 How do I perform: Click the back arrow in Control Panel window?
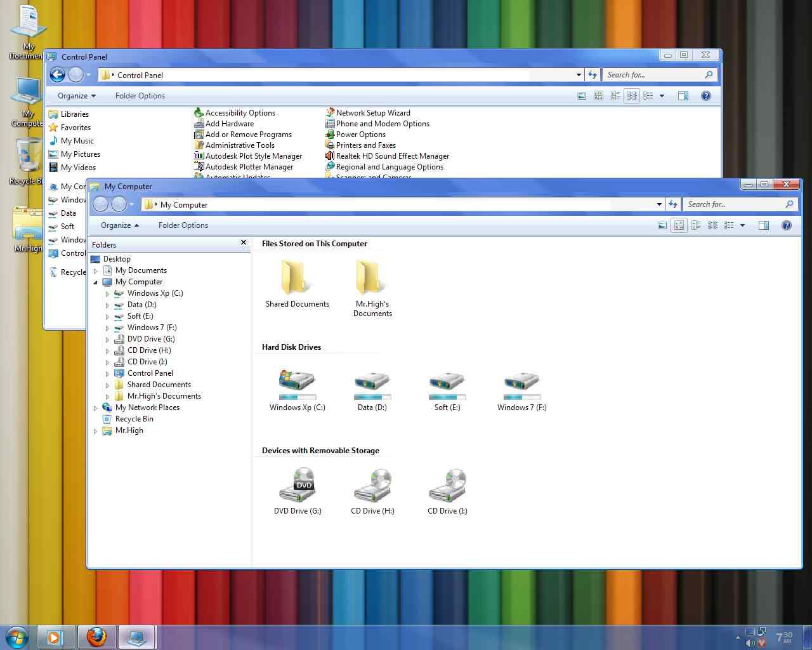(58, 75)
